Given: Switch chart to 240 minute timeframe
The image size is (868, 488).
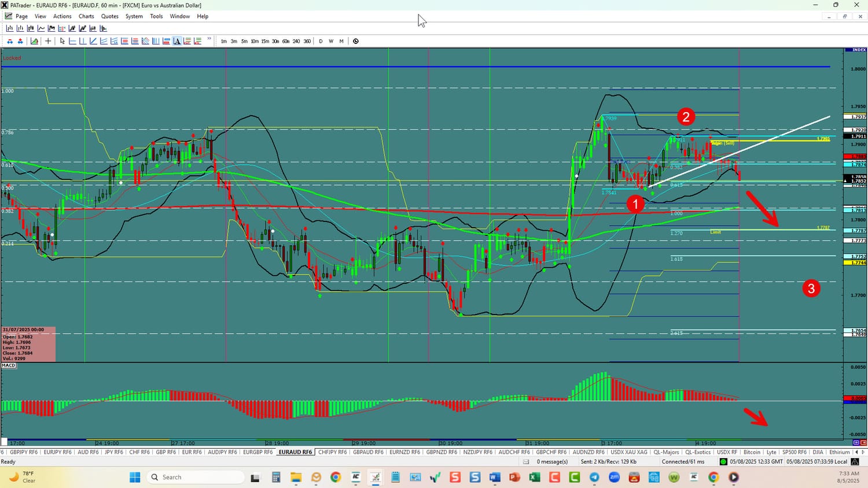Looking at the screenshot, I should click(296, 41).
